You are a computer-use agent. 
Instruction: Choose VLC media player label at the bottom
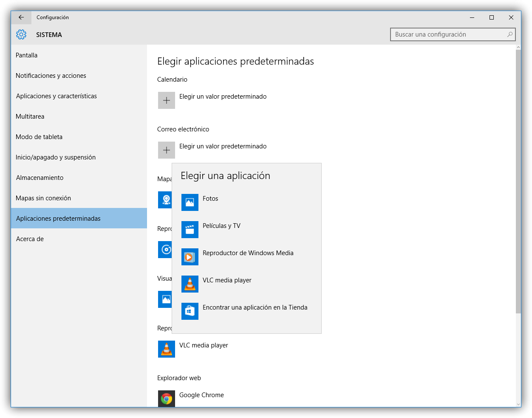(204, 345)
